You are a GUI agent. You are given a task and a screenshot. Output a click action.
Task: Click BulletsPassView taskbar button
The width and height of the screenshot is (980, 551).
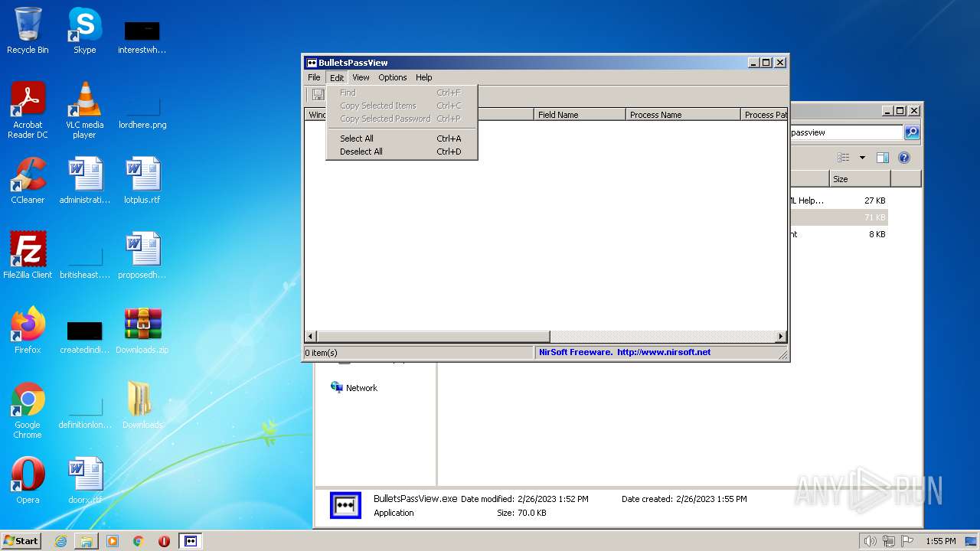pos(191,541)
